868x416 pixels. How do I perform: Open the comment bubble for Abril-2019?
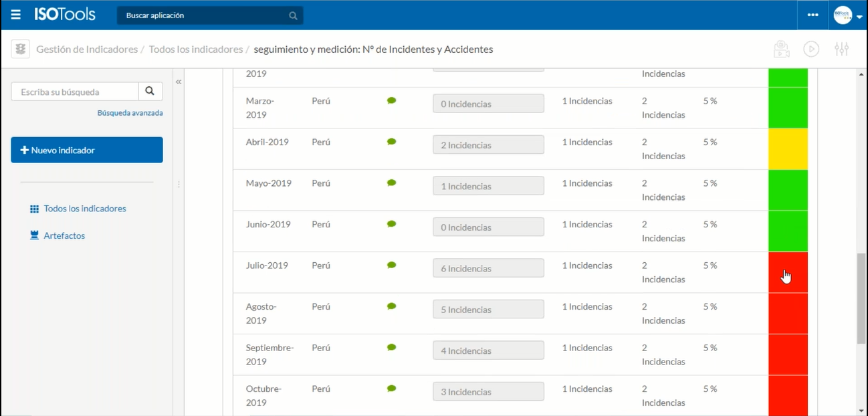[x=391, y=142]
